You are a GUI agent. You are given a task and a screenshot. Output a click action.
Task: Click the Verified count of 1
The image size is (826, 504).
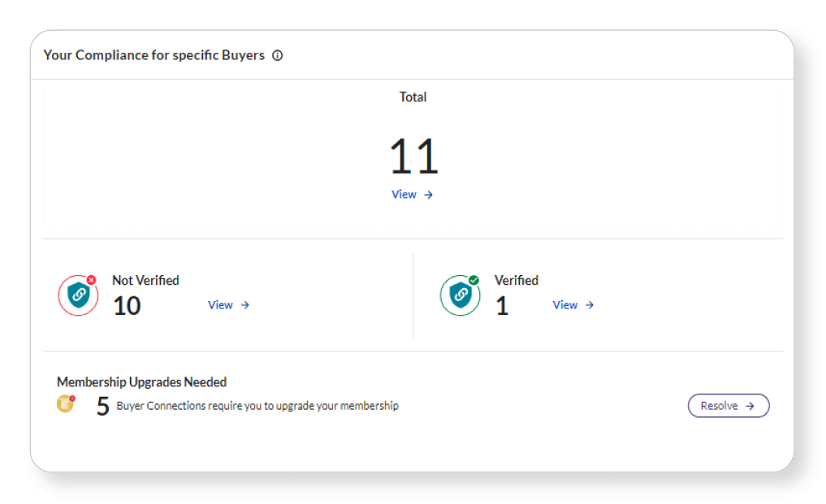(x=502, y=306)
